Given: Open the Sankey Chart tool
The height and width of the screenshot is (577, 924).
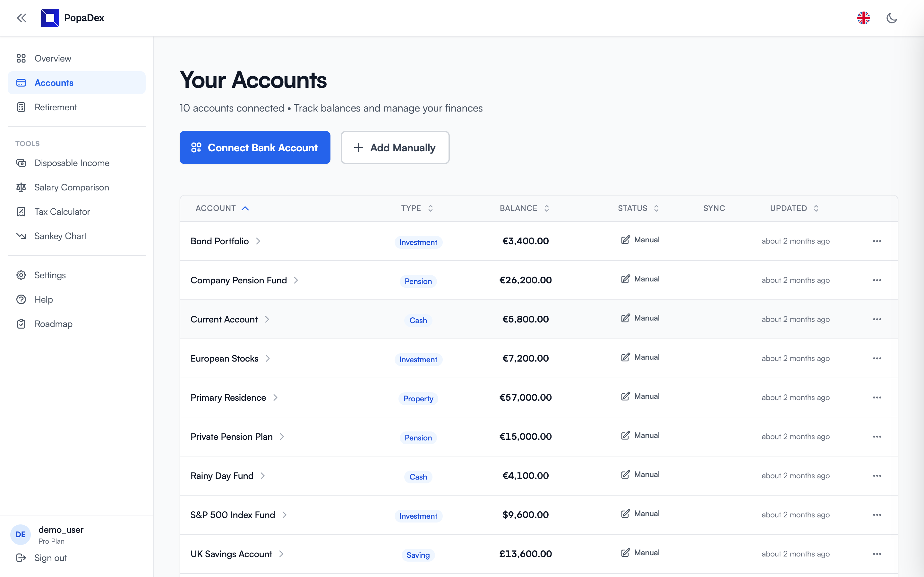Looking at the screenshot, I should tap(60, 236).
